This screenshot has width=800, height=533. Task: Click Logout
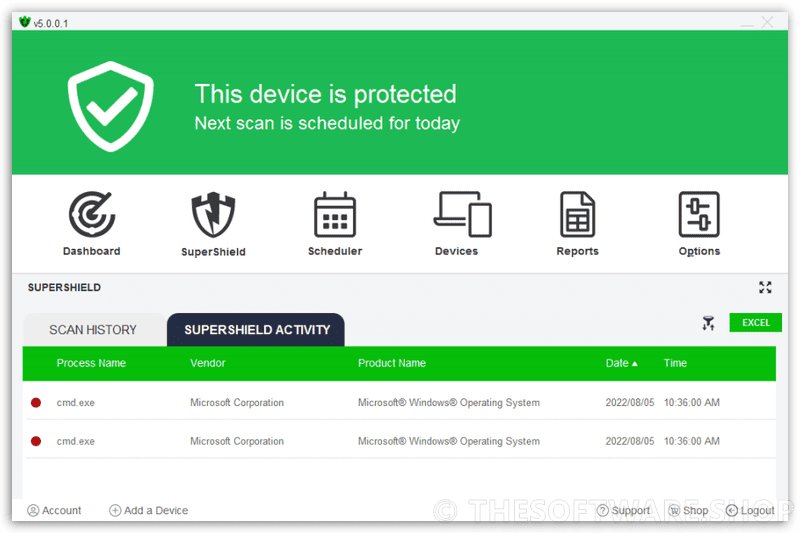pyautogui.click(x=750, y=510)
